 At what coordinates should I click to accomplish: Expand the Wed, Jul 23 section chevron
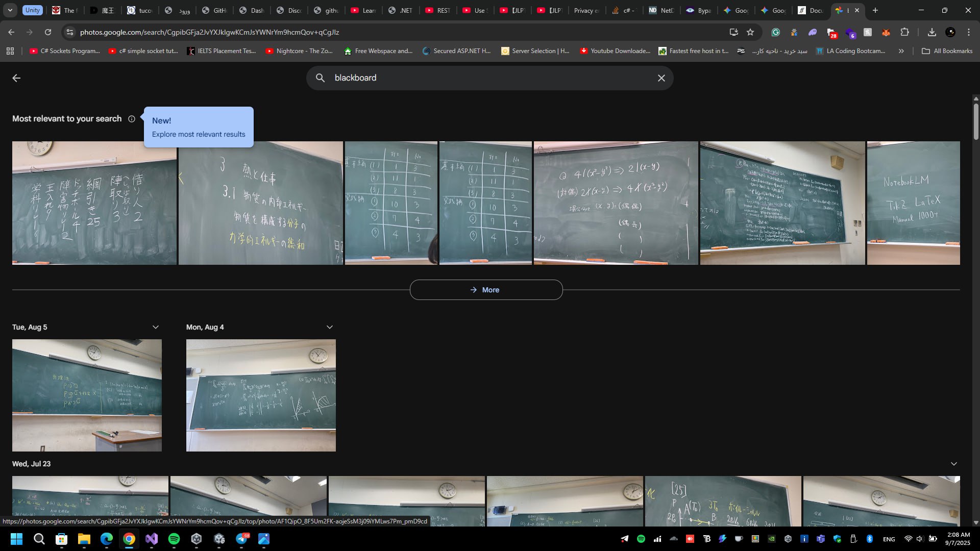[953, 464]
